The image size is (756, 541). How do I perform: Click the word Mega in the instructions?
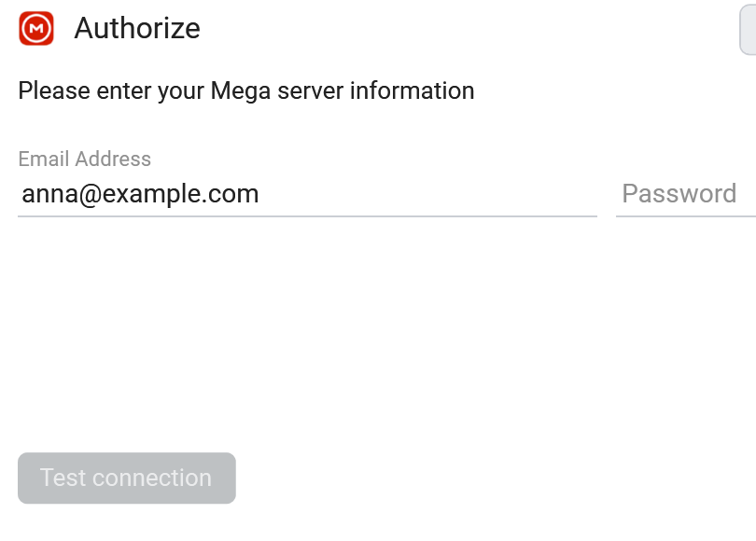click(x=241, y=91)
